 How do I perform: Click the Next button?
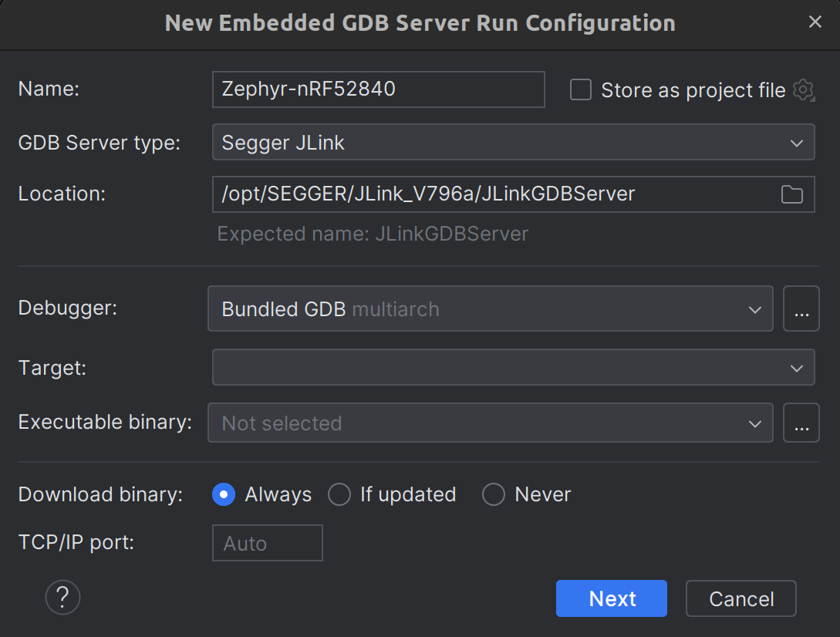coord(611,598)
